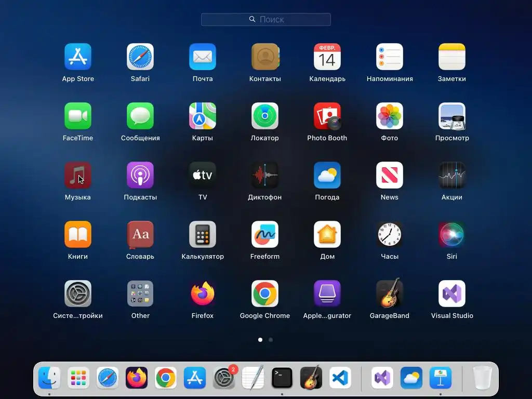Launch Safari from the Launchpad grid
This screenshot has width=532, height=399.
tap(140, 57)
